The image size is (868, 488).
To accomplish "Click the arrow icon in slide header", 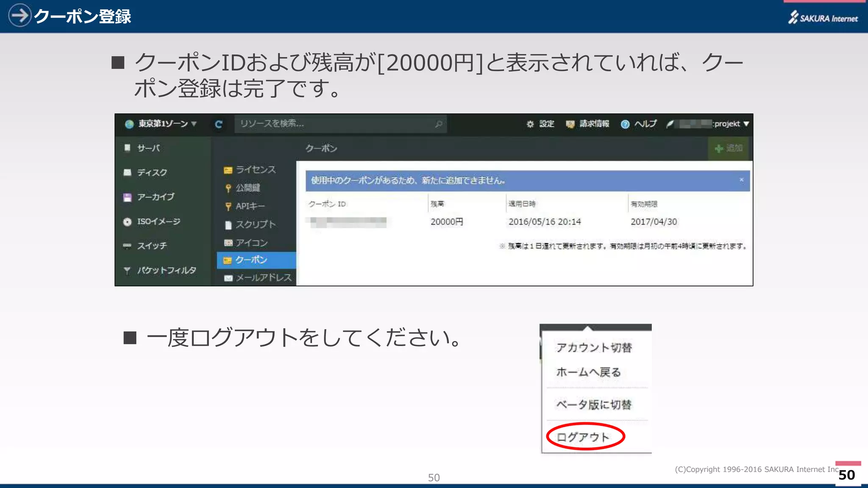I will tap(19, 15).
